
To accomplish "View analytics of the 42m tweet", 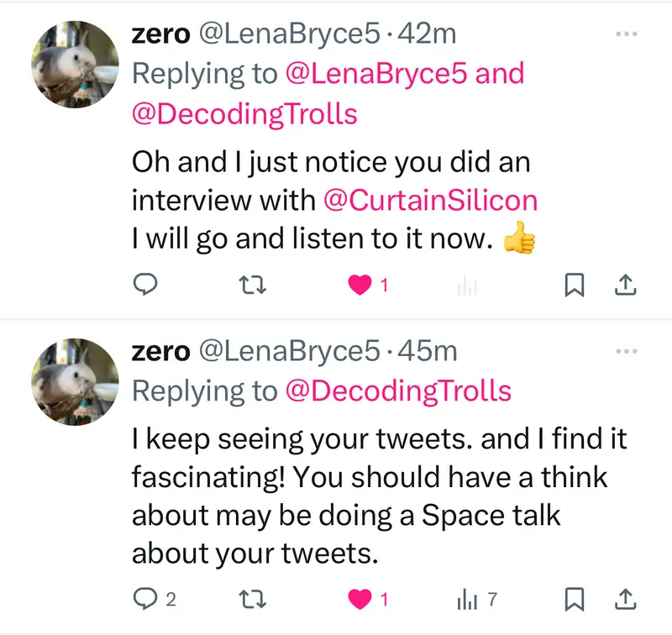I will [x=466, y=286].
